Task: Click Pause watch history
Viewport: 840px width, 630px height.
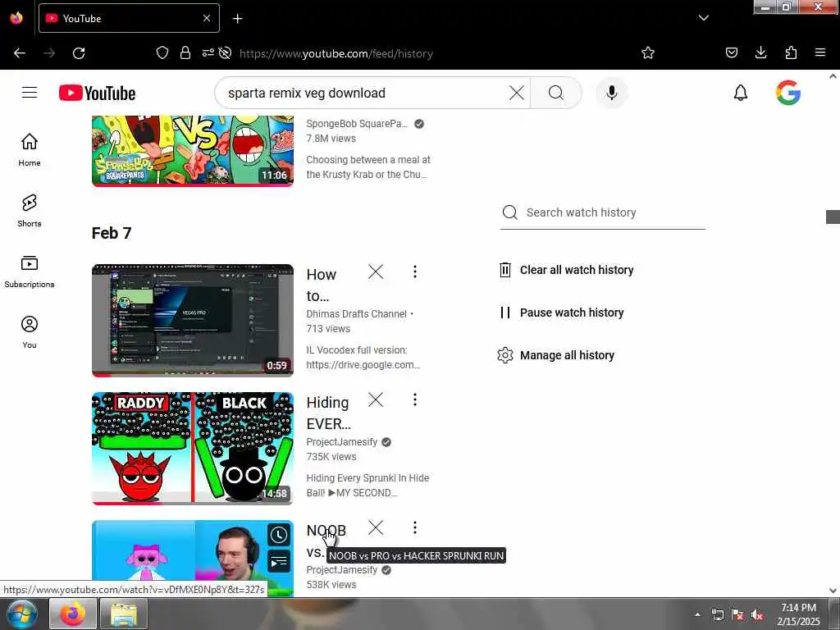Action: [x=561, y=313]
